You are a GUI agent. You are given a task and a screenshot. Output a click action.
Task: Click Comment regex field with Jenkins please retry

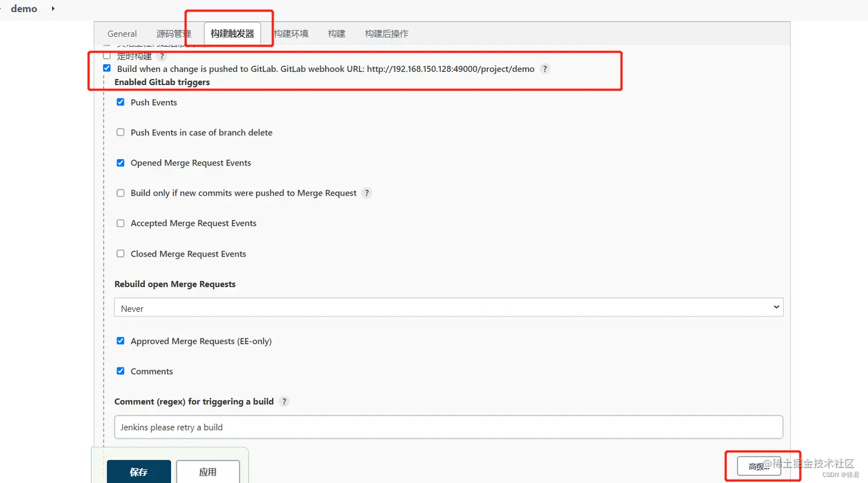tap(448, 427)
